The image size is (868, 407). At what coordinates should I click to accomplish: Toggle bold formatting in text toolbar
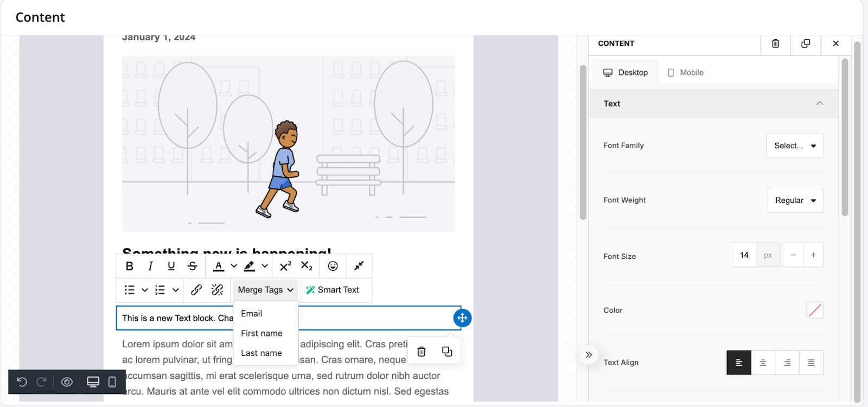129,266
